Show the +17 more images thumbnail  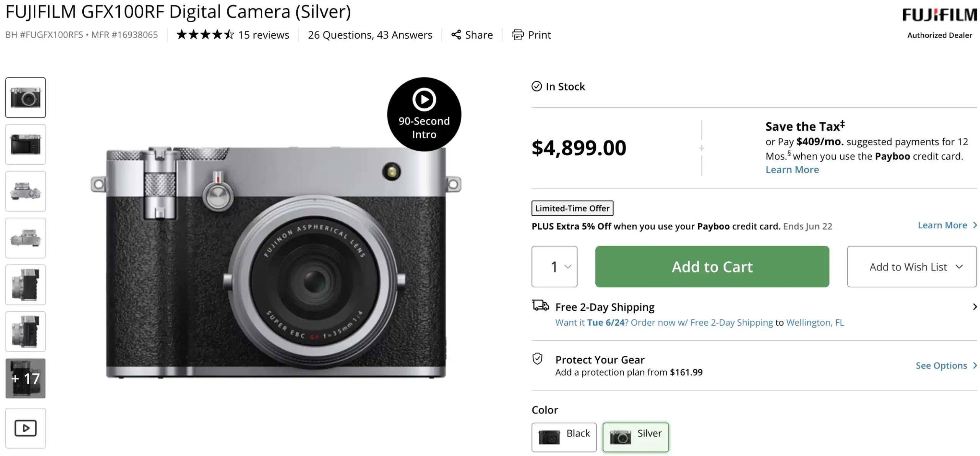[x=25, y=378]
